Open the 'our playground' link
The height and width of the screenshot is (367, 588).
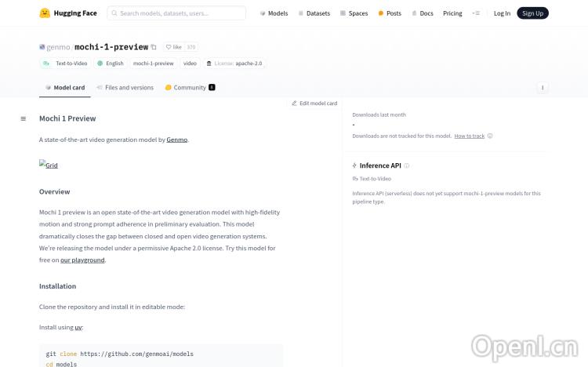point(82,260)
